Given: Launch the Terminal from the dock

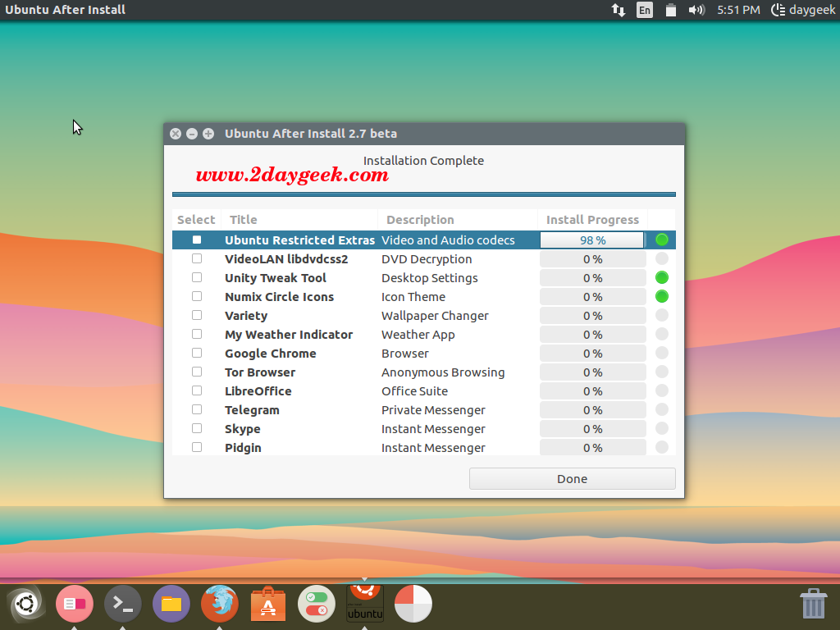Looking at the screenshot, I should coord(123,604).
